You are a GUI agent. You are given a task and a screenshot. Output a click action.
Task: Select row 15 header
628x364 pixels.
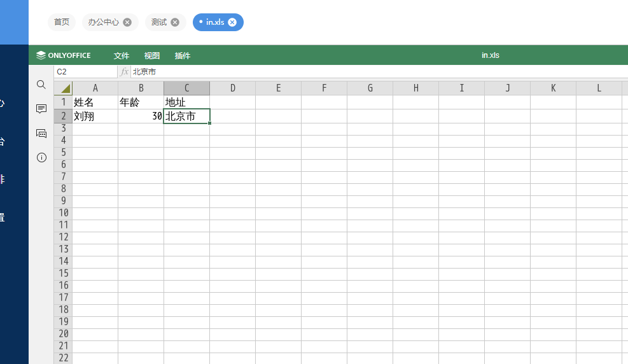[x=63, y=274]
